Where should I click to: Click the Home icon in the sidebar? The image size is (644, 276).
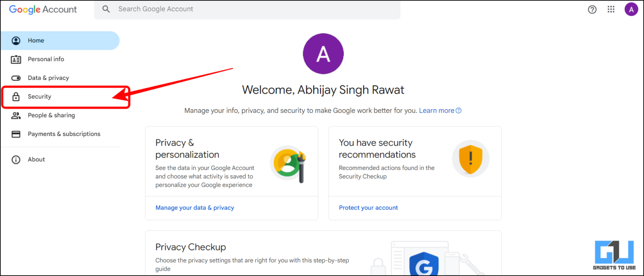(16, 40)
